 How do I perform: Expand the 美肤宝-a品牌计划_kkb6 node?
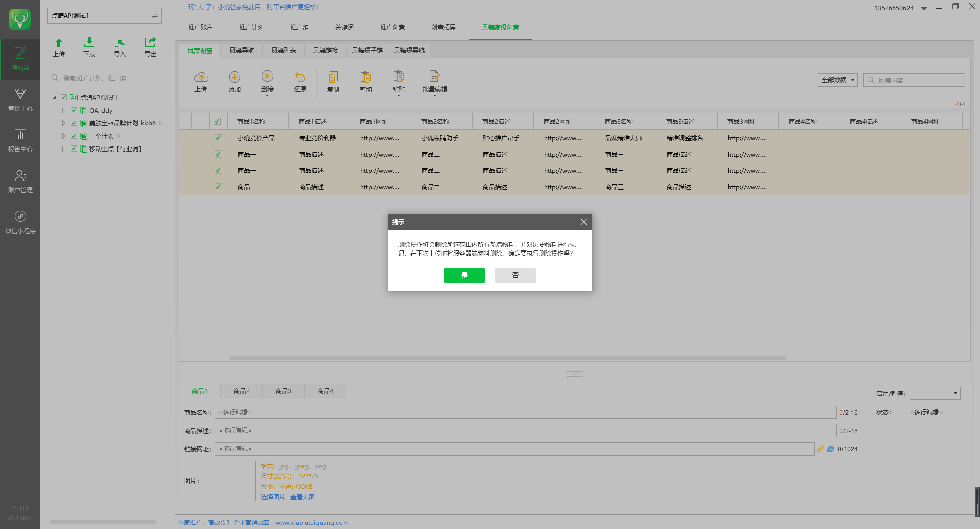[63, 123]
